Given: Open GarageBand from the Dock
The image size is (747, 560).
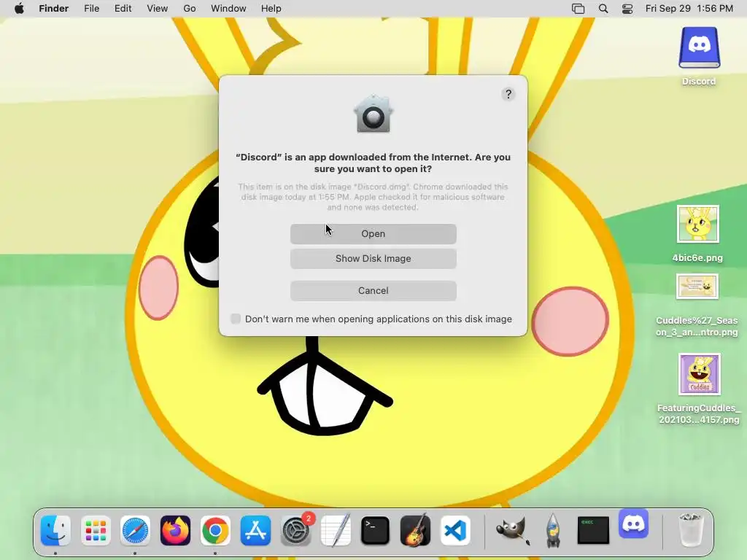Looking at the screenshot, I should [415, 530].
